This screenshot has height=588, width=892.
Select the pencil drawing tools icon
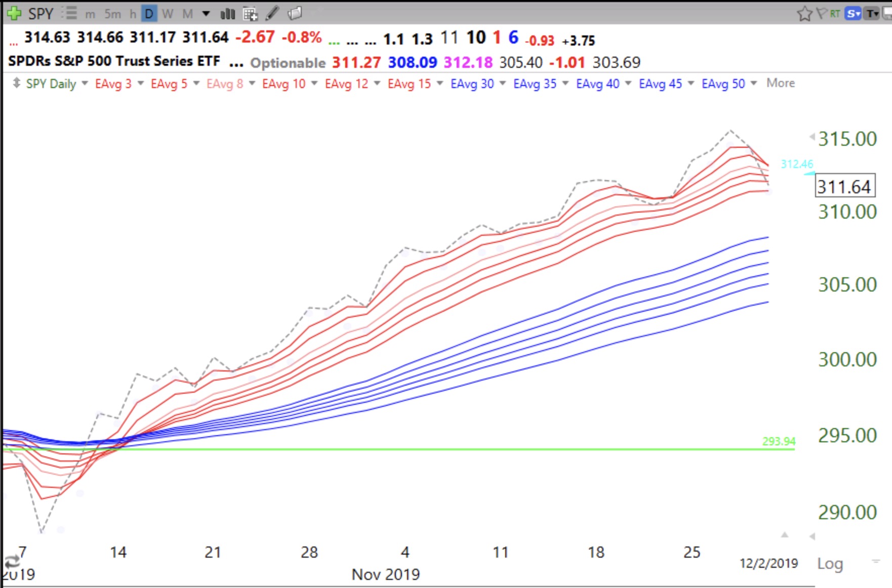(272, 13)
